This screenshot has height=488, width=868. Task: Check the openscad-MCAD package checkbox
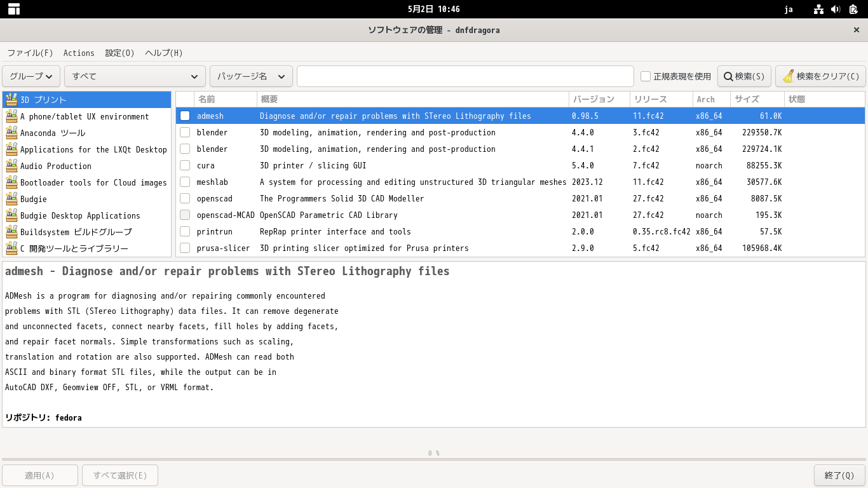coord(185,215)
